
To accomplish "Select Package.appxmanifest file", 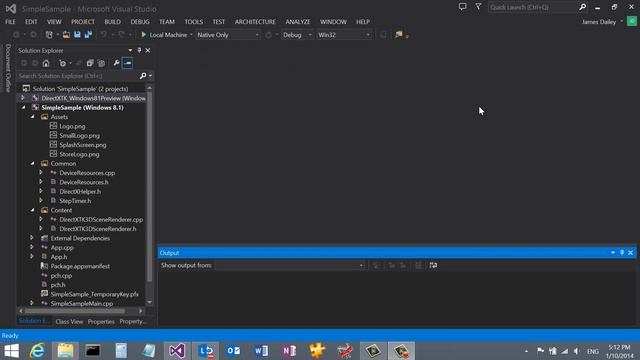I will 80,266.
